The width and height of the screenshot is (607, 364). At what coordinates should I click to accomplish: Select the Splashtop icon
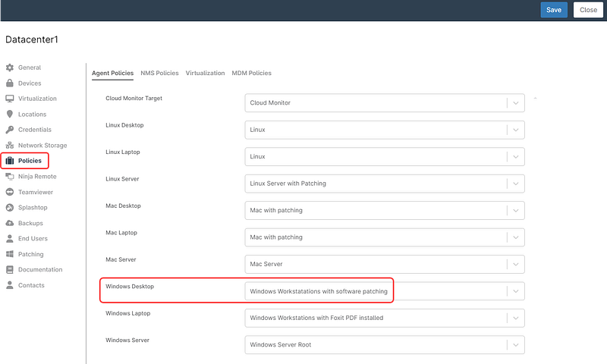(10, 208)
